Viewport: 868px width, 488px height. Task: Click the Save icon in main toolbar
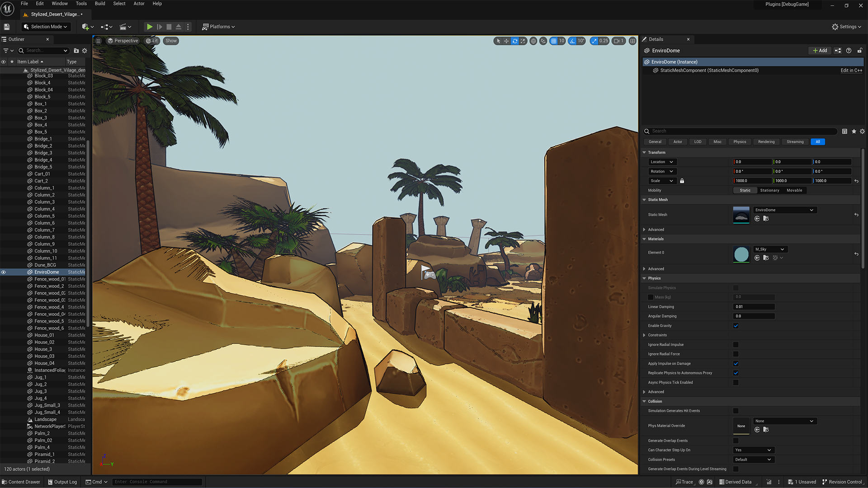tap(7, 27)
